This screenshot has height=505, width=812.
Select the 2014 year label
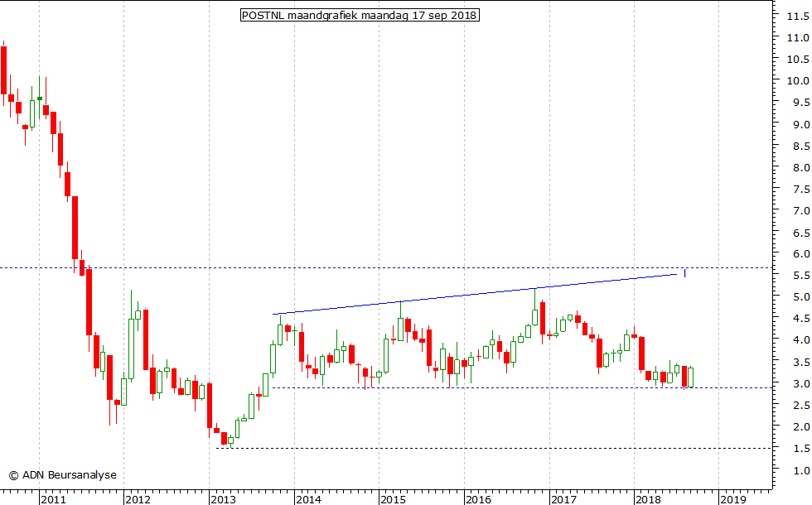click(x=308, y=499)
